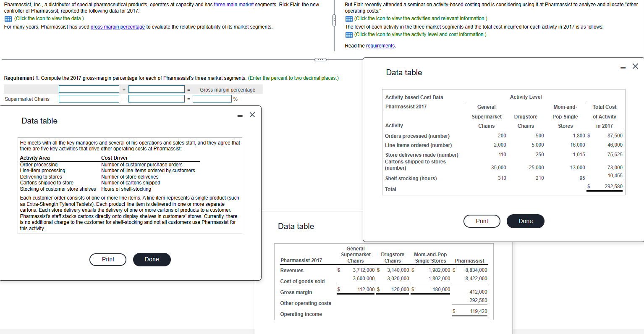Click Supermarket Chains denominator input field
Viewport: 644px width, 334px height.
(x=157, y=99)
